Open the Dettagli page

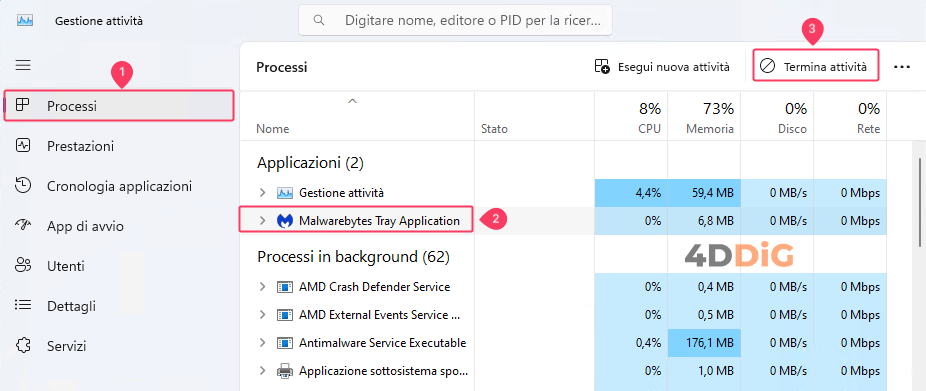pos(119,306)
